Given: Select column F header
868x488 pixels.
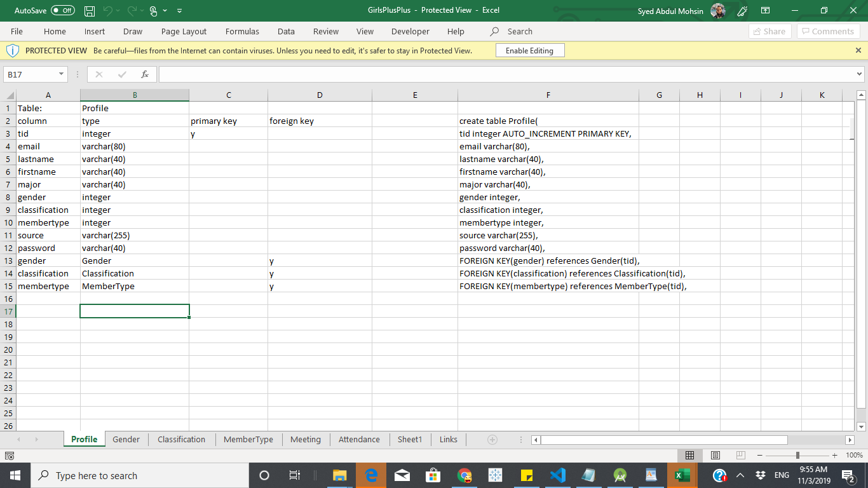Looking at the screenshot, I should coord(548,95).
